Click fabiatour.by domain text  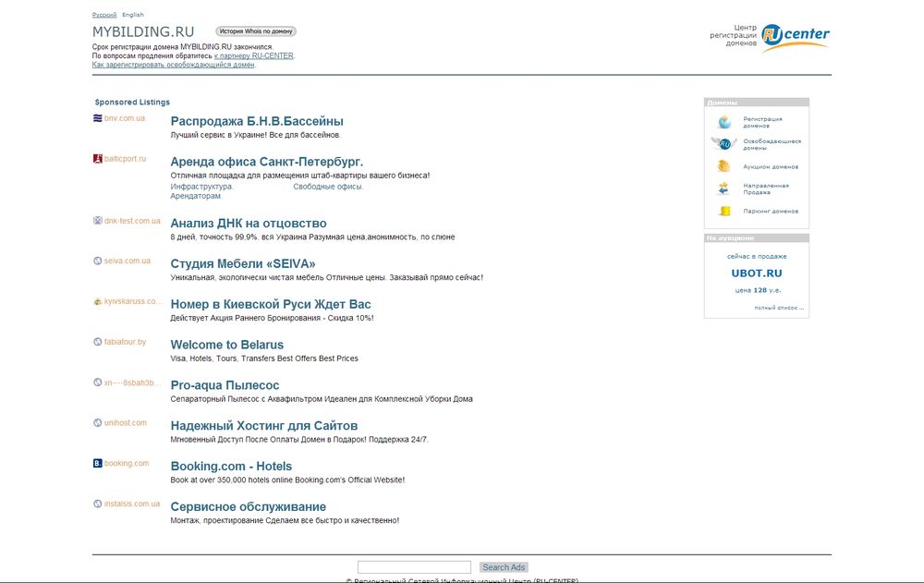pos(125,342)
